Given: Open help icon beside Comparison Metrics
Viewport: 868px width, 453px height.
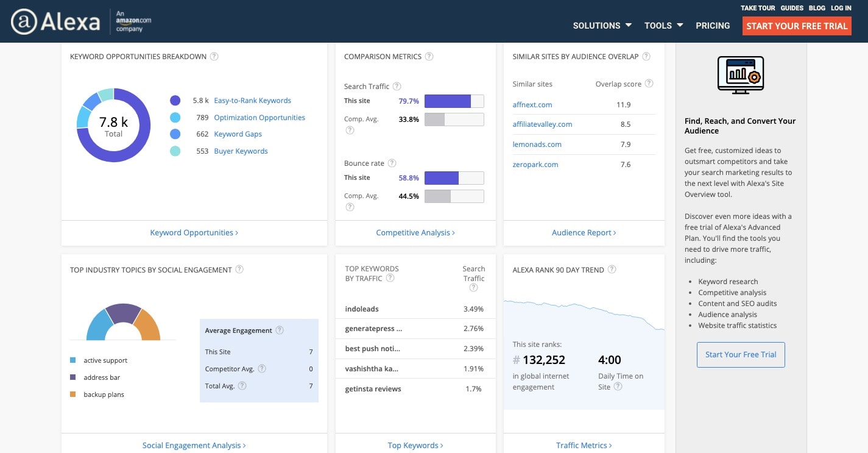Looking at the screenshot, I should click(x=429, y=57).
